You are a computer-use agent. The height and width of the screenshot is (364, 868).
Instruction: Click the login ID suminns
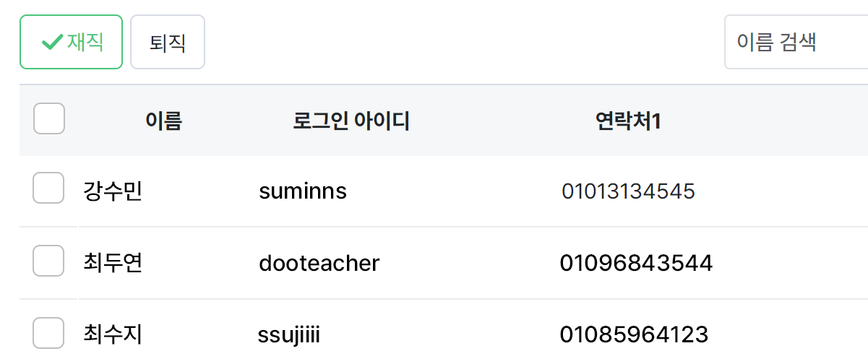tap(303, 191)
